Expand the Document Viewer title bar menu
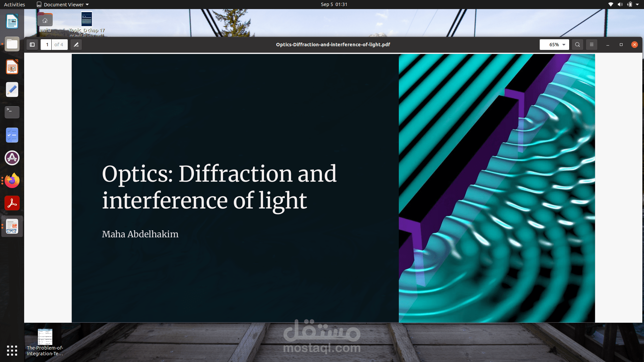 tap(62, 4)
